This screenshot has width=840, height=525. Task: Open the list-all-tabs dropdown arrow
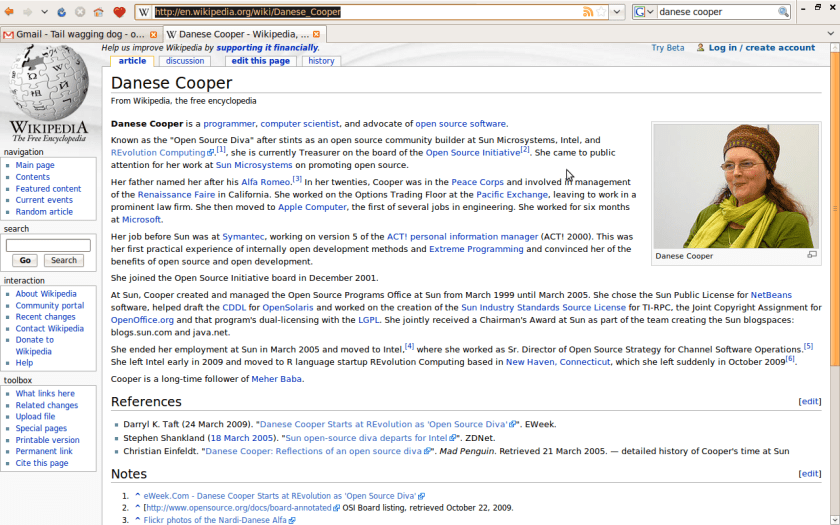click(831, 34)
